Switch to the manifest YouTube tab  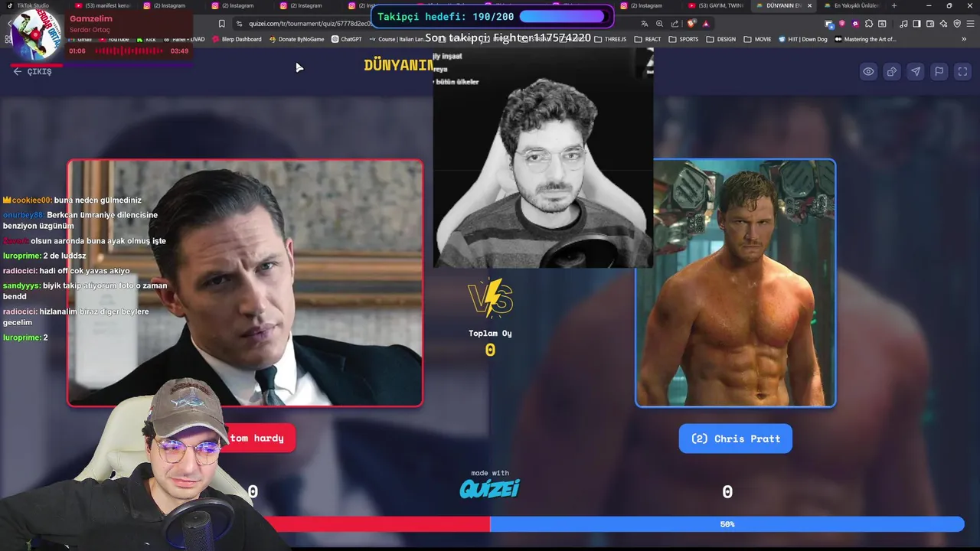103,5
